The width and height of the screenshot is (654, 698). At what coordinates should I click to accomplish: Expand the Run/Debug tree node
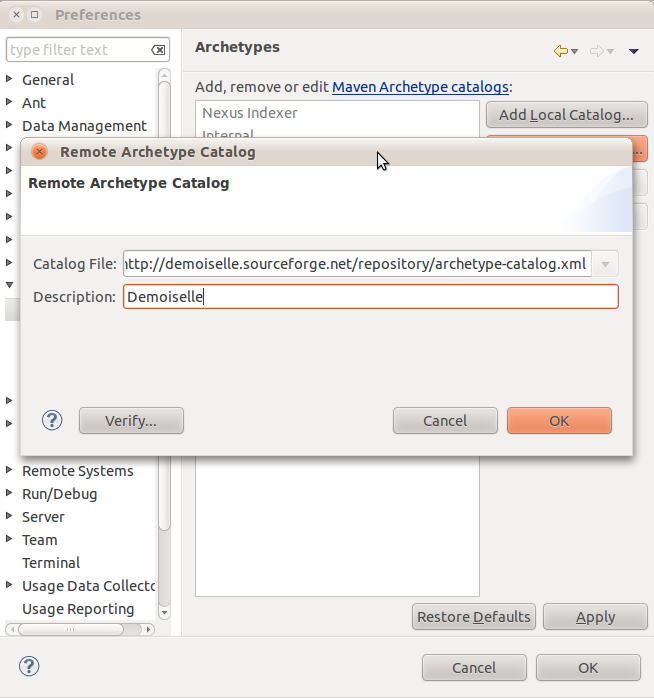(10, 494)
